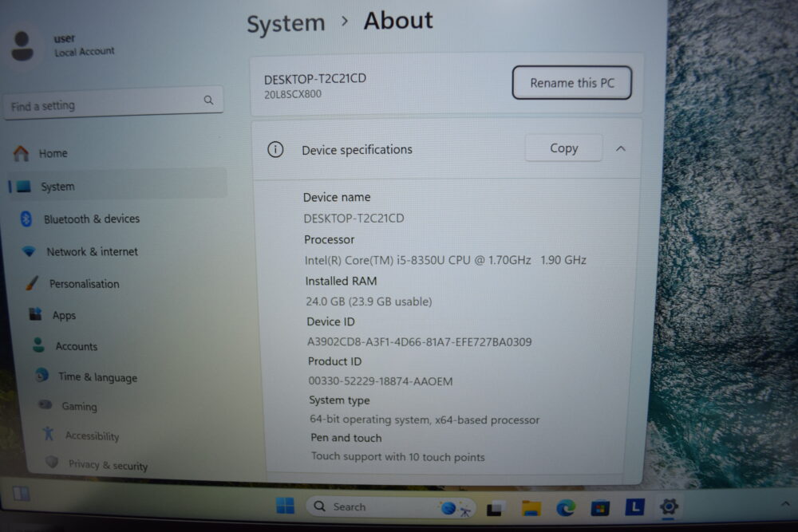Select System in the settings sidebar

pyautogui.click(x=118, y=186)
